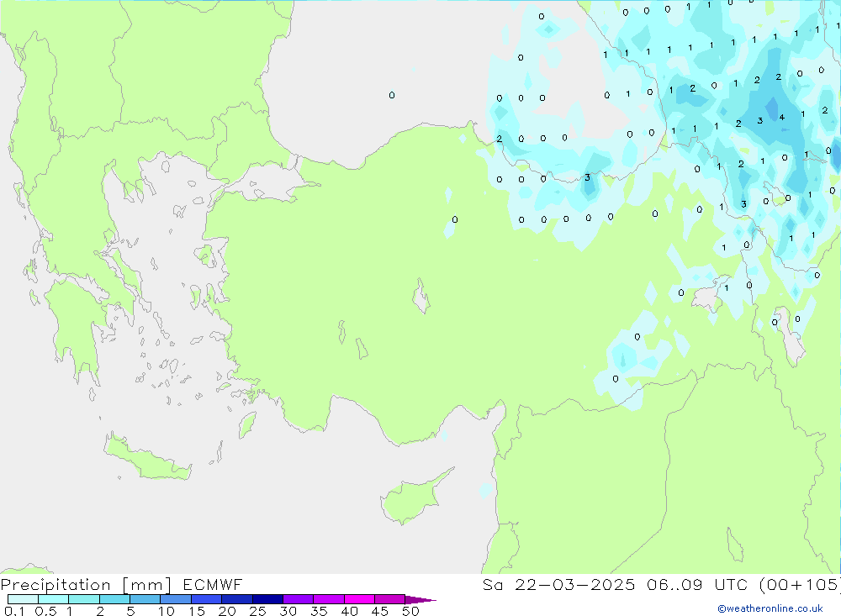Viewport: 841px width, 616px height.
Task: Click the above-50 arrow tip of legend
Action: pos(421,600)
